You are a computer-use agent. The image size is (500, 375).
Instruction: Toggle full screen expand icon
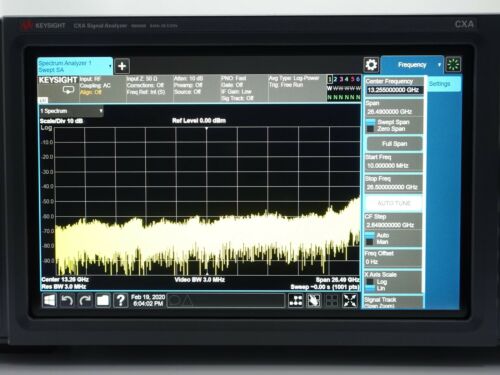point(350,301)
